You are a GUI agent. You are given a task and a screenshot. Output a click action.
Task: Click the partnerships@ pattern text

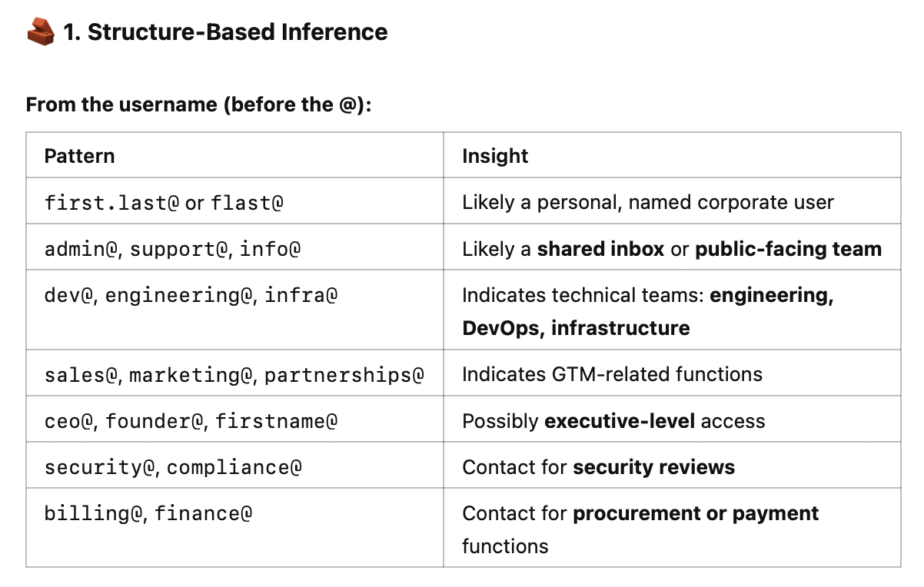tap(344, 375)
